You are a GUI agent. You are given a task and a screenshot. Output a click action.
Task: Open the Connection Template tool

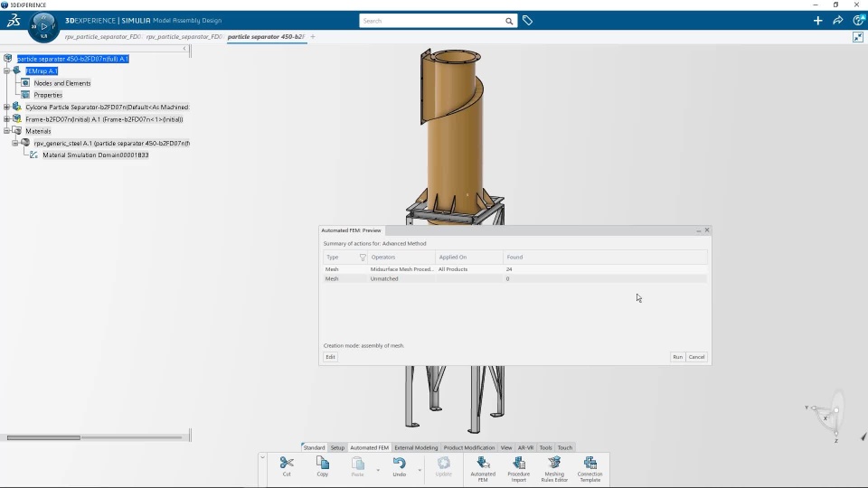(590, 464)
